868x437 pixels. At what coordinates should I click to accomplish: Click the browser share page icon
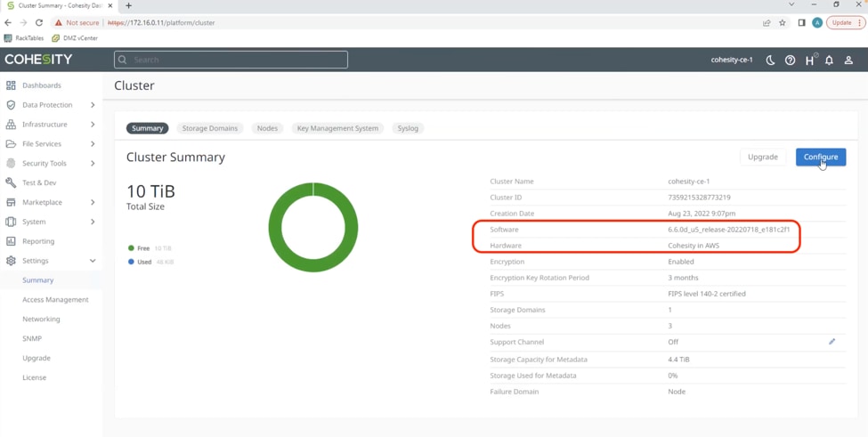767,22
